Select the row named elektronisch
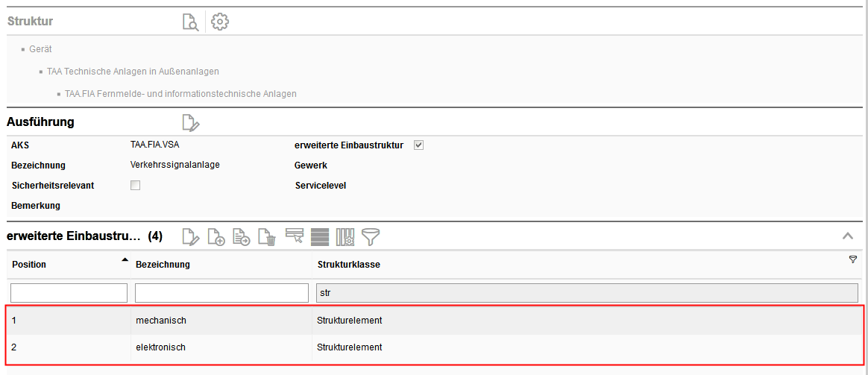Image resolution: width=868 pixels, height=375 pixels. [160, 347]
